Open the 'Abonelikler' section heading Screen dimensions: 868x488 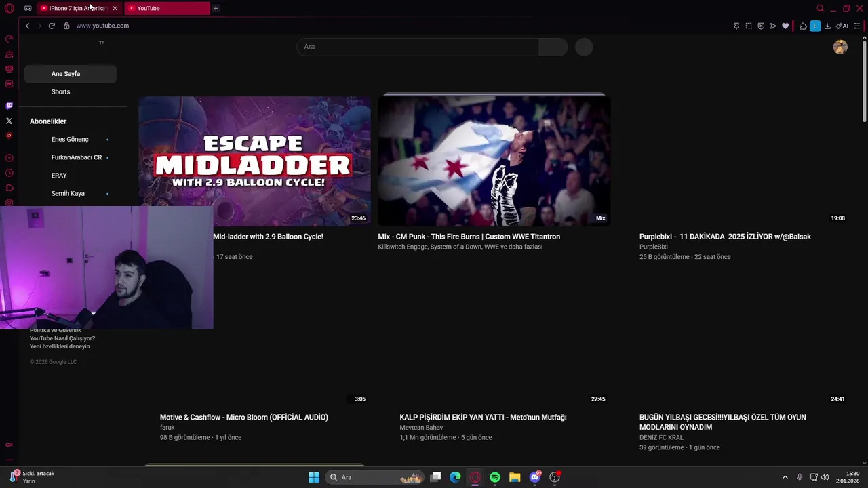tap(48, 121)
